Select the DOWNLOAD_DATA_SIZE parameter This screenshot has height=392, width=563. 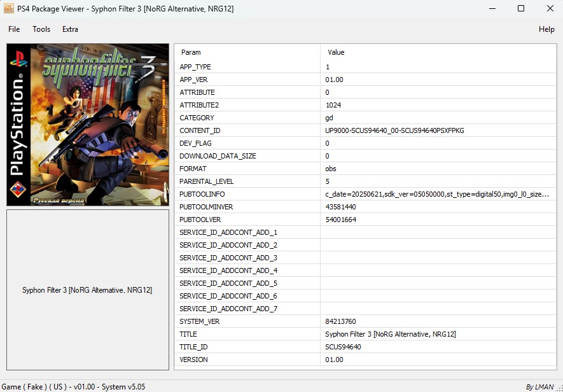218,156
